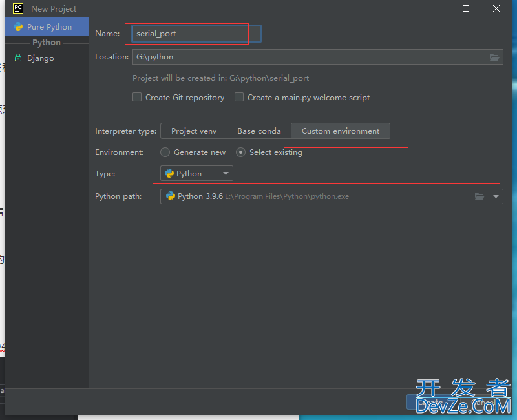
Task: Click the 'Python' group header in sidebar
Action: coord(47,43)
